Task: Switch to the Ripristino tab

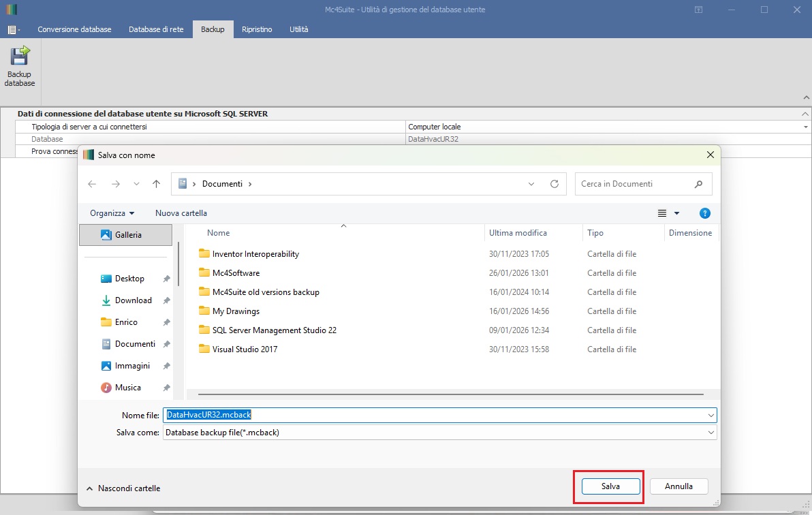Action: pos(256,30)
